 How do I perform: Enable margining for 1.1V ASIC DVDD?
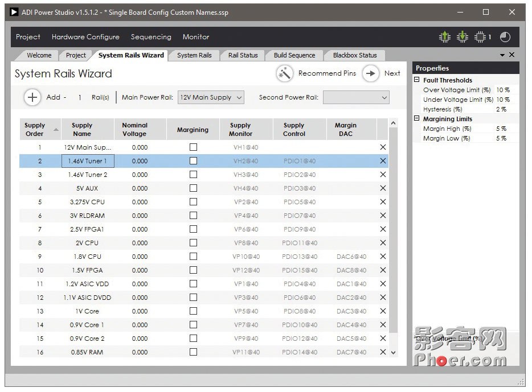coord(194,297)
